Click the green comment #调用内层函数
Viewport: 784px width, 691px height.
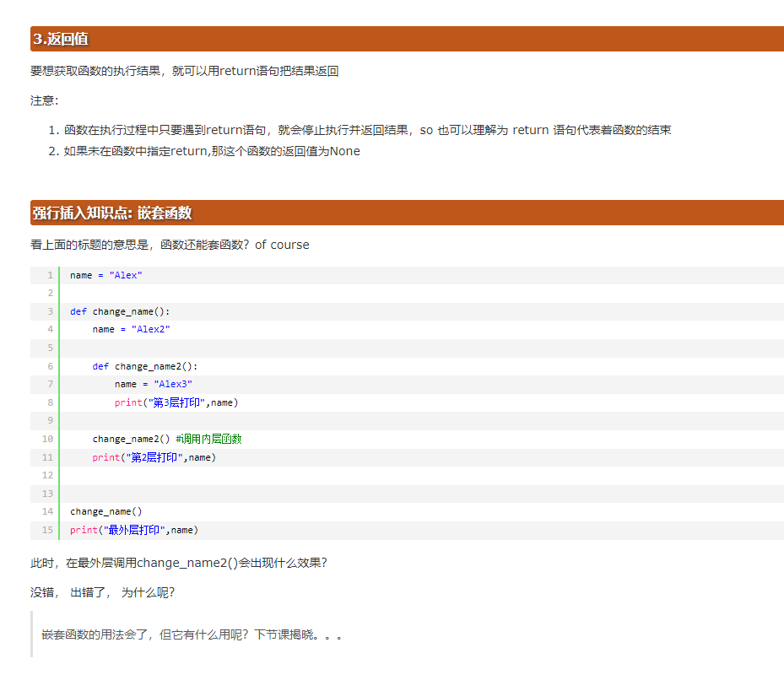coord(208,439)
